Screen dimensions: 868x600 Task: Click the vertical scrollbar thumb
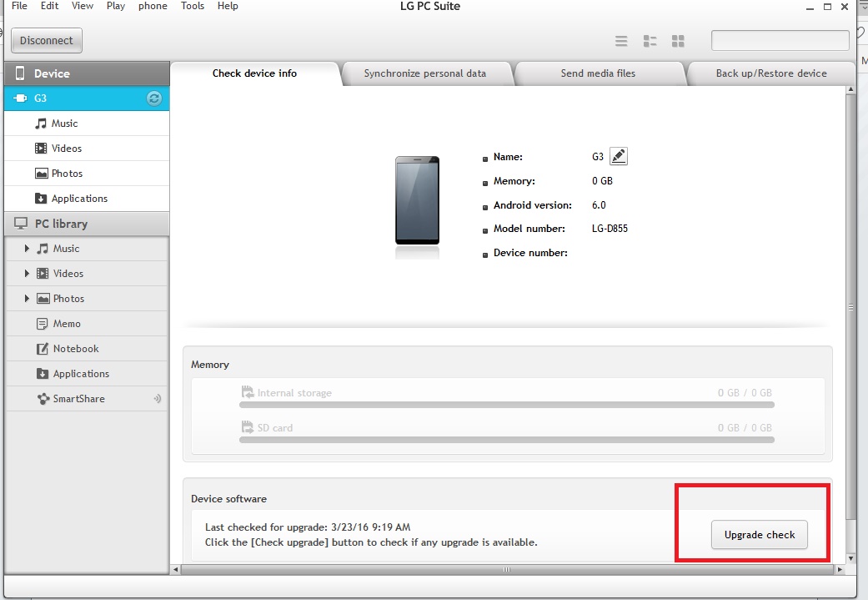click(850, 307)
